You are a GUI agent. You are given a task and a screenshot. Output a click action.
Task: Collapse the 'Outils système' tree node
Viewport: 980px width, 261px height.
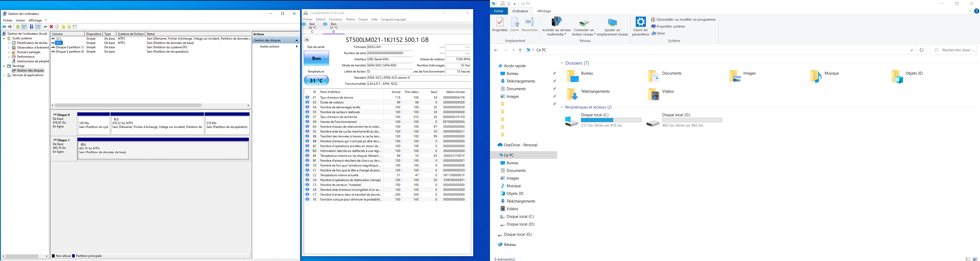pyautogui.click(x=4, y=38)
